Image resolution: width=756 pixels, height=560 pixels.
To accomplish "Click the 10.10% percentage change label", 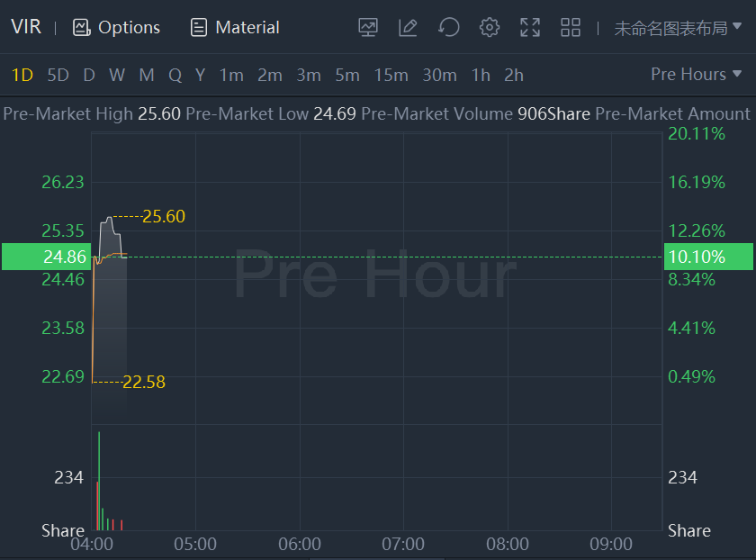I will [697, 257].
